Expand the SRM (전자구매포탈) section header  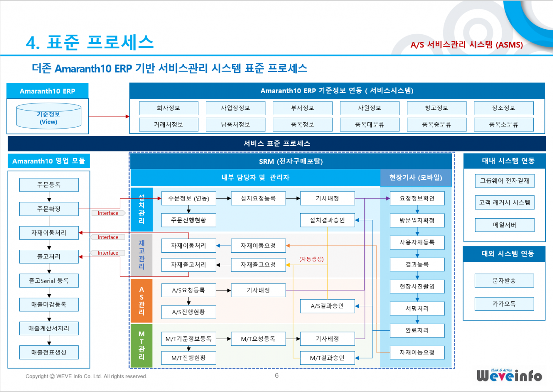[x=291, y=161]
